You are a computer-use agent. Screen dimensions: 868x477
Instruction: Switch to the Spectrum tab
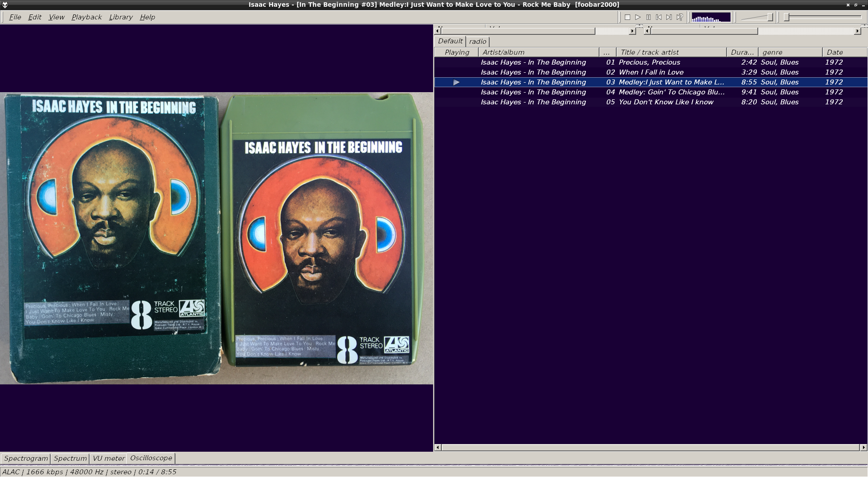pyautogui.click(x=70, y=458)
